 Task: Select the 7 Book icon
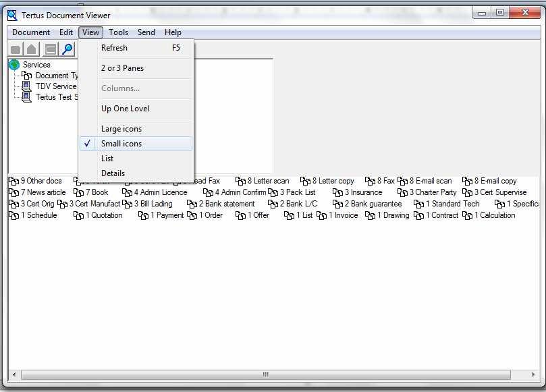point(79,192)
